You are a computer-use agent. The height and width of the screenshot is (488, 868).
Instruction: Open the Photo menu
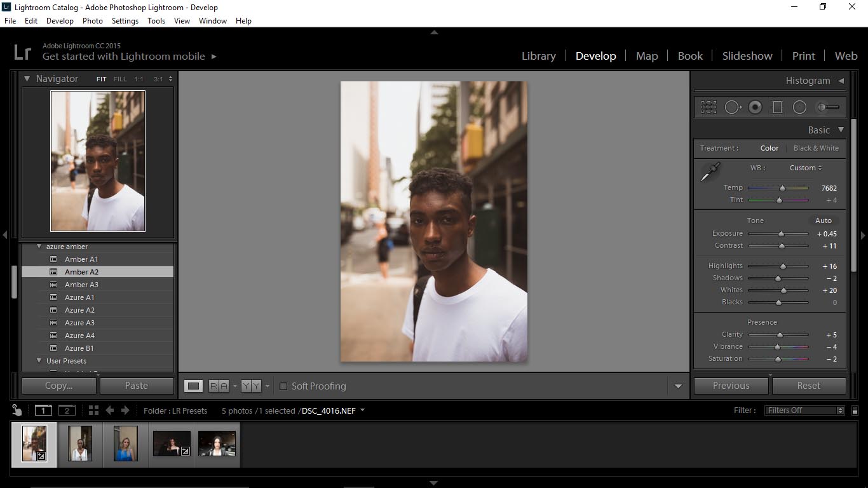(x=93, y=21)
